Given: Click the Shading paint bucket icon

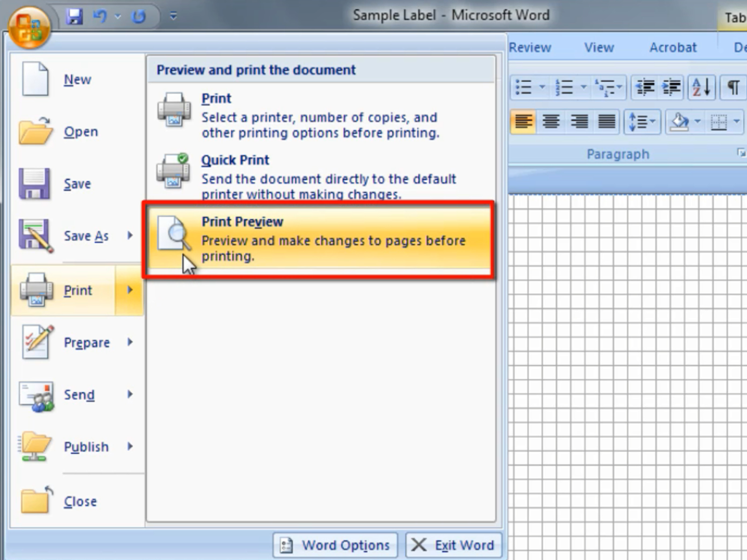Looking at the screenshot, I should [x=679, y=122].
